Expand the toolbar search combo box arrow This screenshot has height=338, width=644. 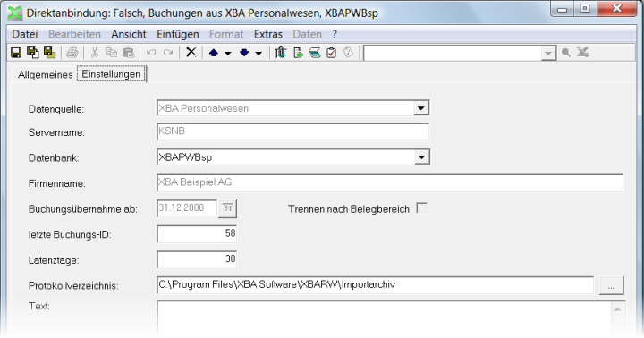pos(548,54)
